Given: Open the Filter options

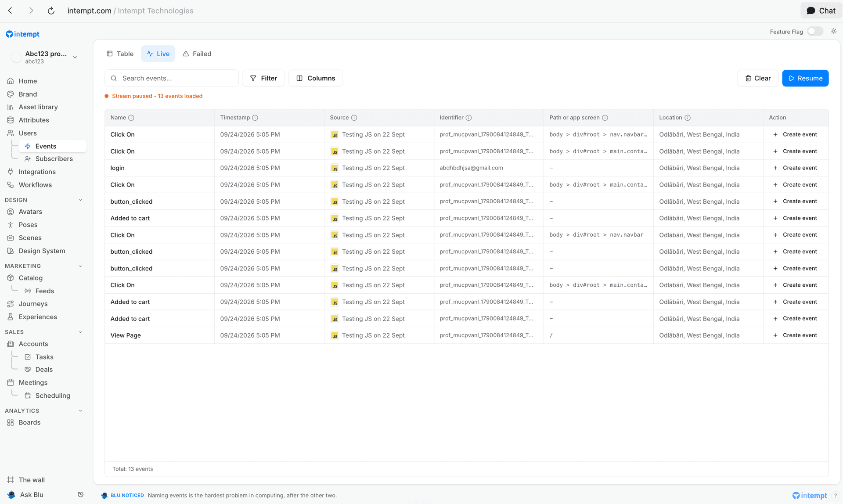Looking at the screenshot, I should pos(263,79).
